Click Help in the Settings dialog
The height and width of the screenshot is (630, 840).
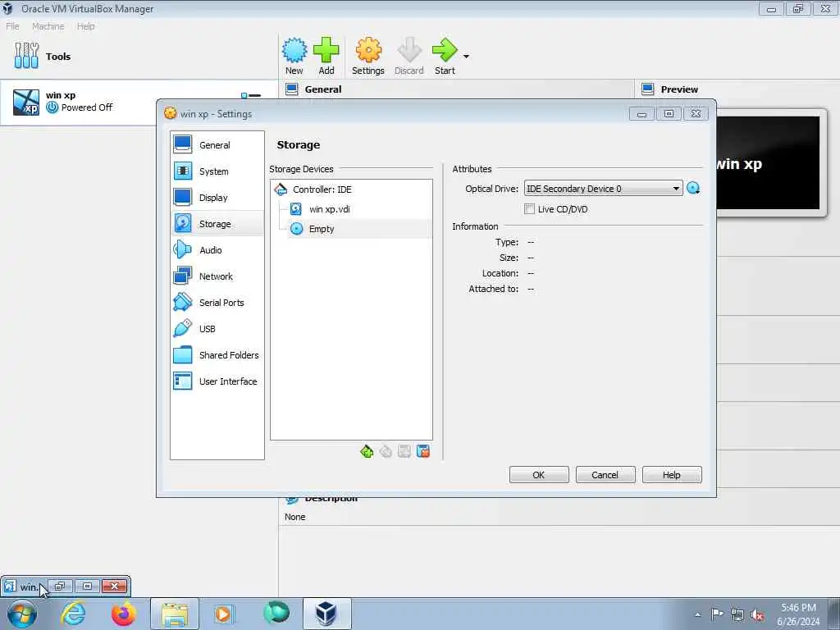tap(672, 475)
